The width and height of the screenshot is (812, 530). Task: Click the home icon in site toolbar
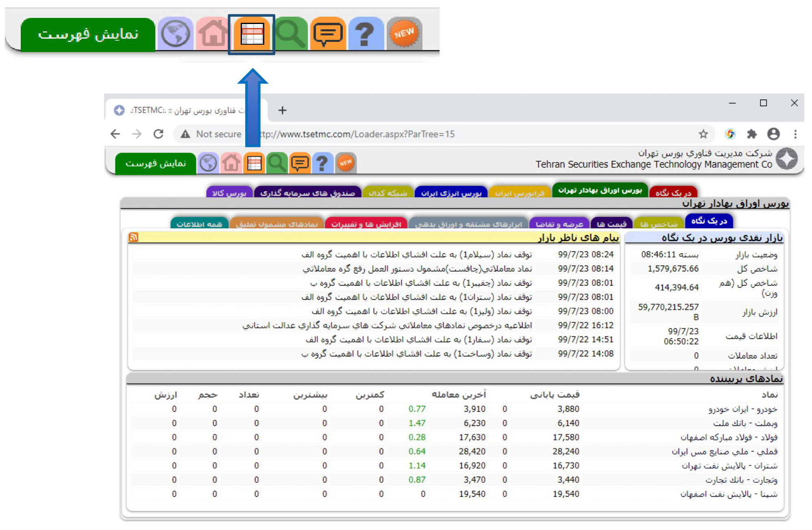231,164
